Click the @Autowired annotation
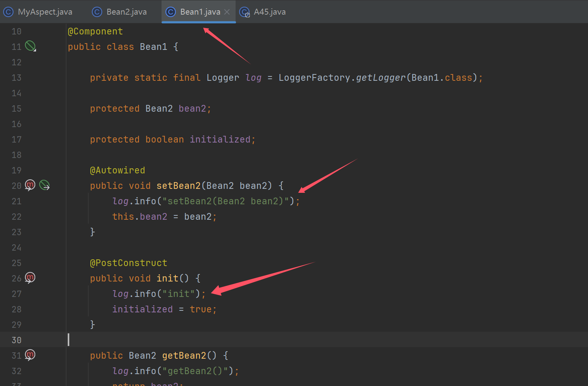The width and height of the screenshot is (588, 386). pos(118,170)
